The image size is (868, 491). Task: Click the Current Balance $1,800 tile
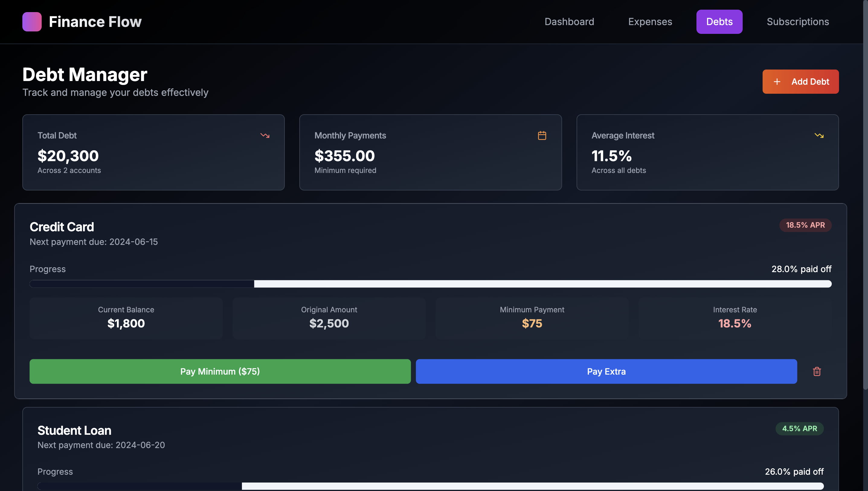tap(126, 318)
